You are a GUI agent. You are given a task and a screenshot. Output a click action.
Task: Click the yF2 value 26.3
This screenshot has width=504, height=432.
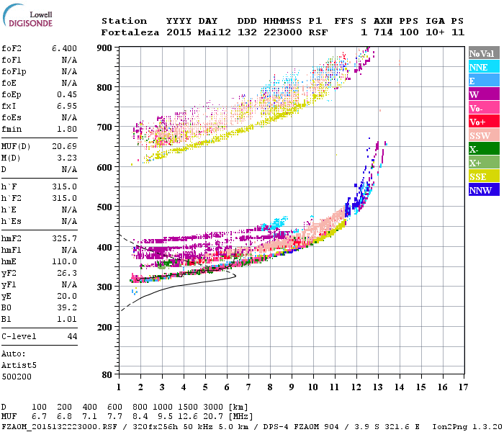pos(67,273)
